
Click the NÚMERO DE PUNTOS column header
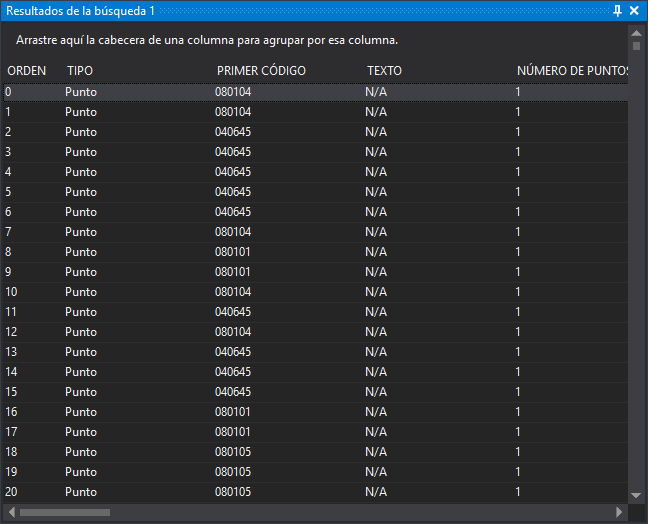(572, 71)
